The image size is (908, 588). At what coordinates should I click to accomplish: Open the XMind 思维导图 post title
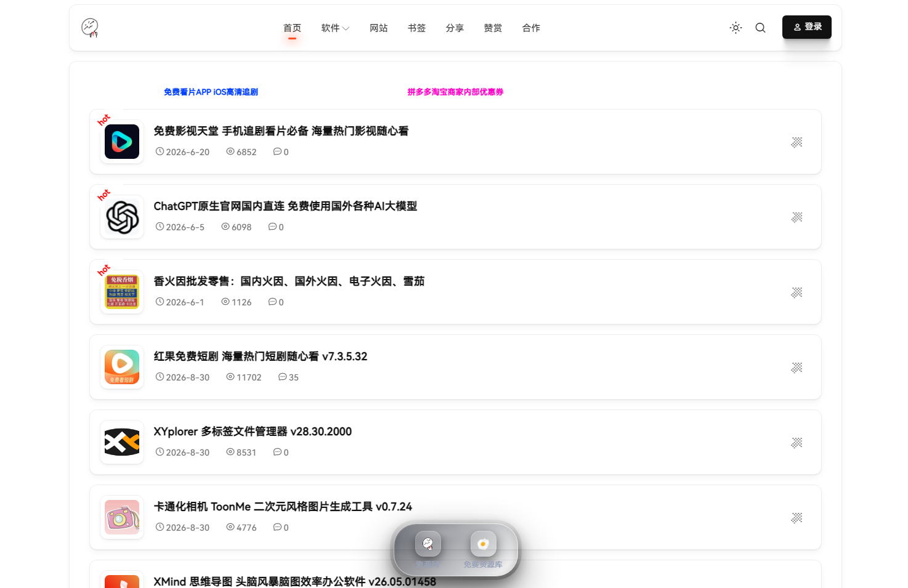tap(294, 582)
